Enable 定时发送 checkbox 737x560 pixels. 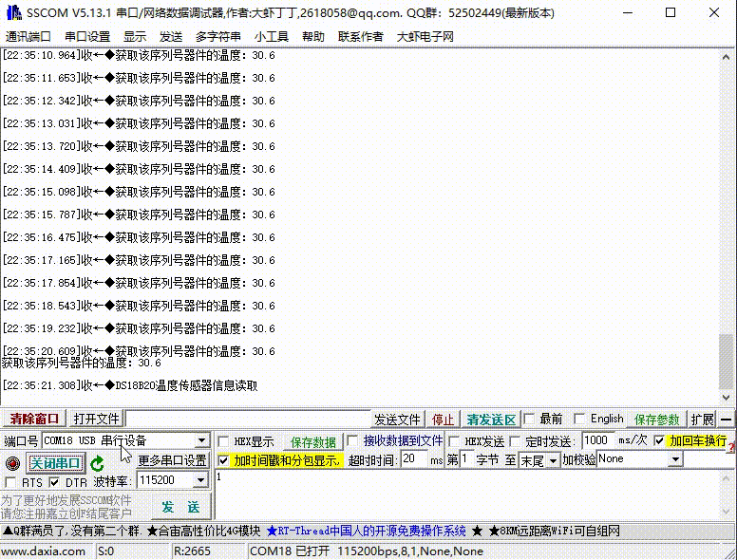click(515, 441)
